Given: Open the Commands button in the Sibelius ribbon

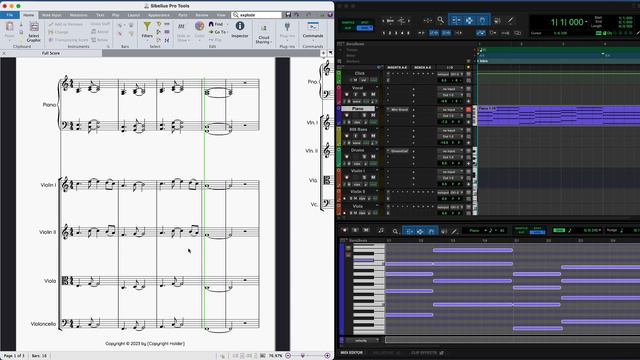Looking at the screenshot, I should 313,30.
